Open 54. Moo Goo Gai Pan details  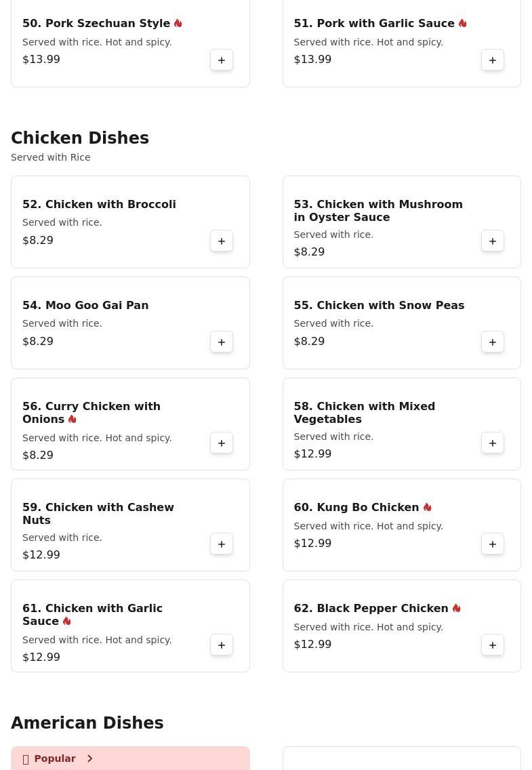(x=85, y=306)
